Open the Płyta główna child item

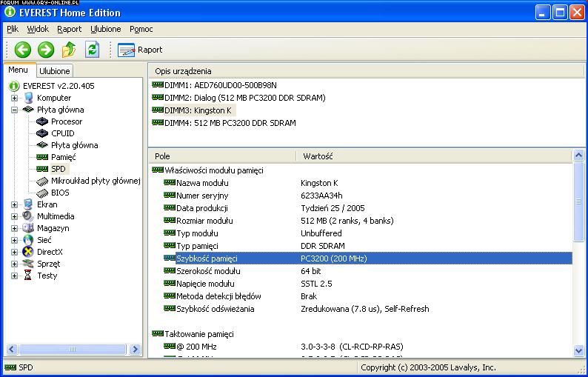click(x=74, y=145)
